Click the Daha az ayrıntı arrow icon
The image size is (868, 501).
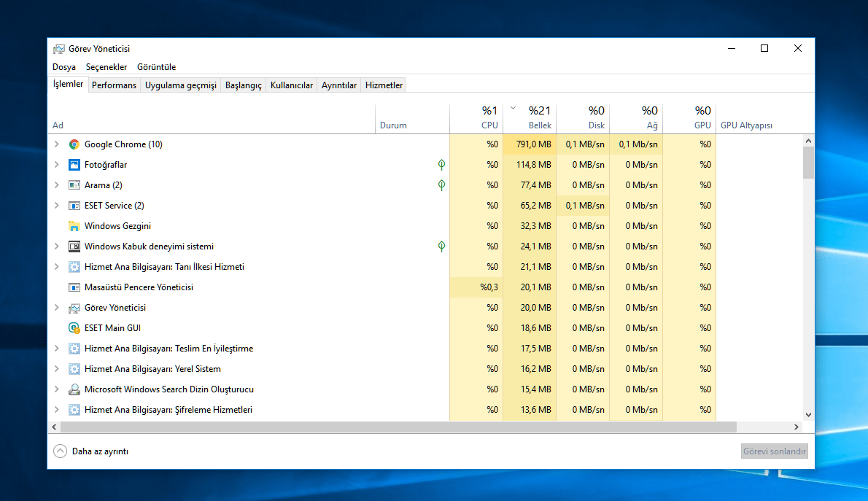pyautogui.click(x=61, y=451)
